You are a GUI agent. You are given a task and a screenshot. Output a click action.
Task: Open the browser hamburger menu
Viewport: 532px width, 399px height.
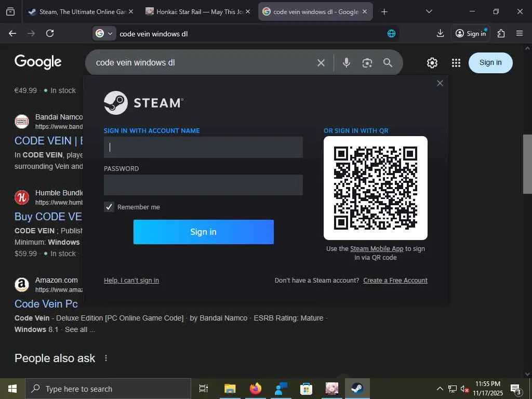(519, 33)
